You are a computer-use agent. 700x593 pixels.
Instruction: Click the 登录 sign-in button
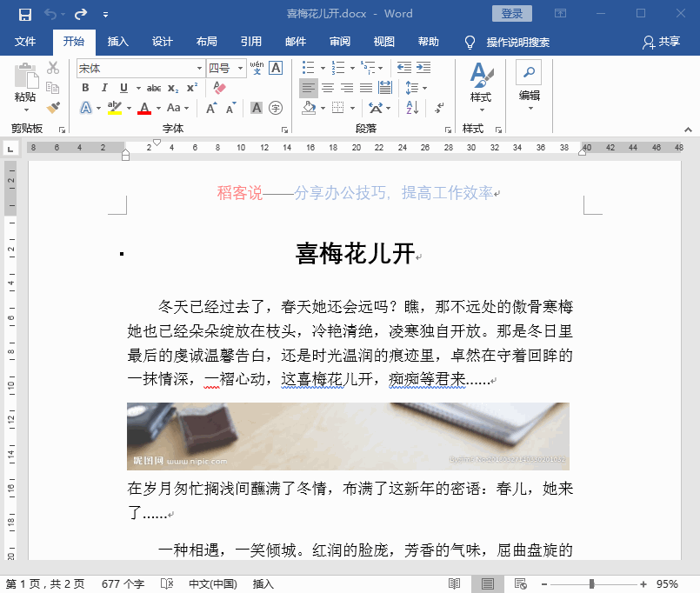point(511,13)
